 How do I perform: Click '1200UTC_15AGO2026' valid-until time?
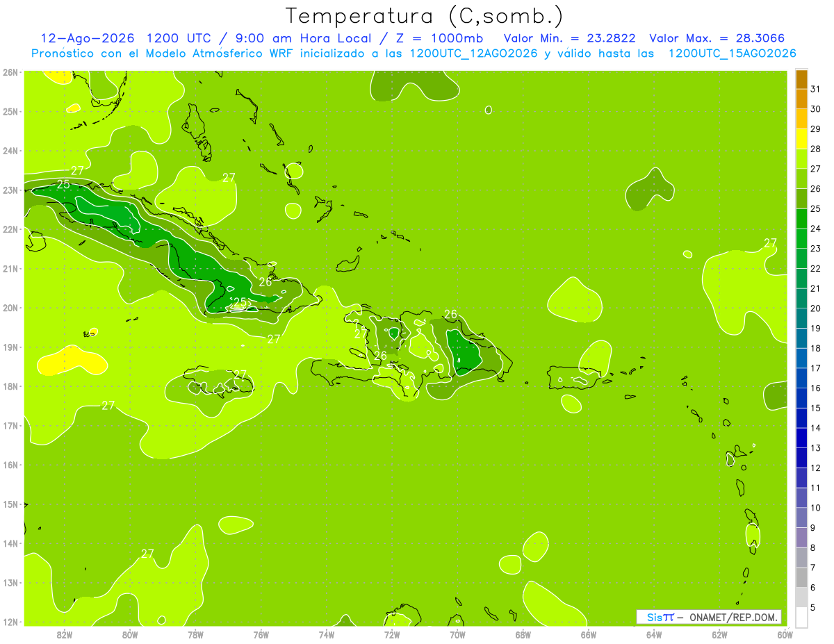[x=732, y=53]
